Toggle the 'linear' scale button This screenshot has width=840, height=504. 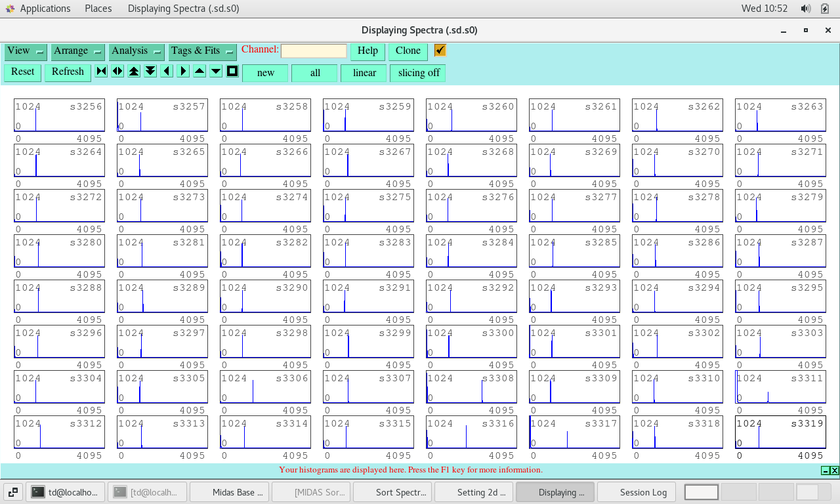[x=364, y=73]
